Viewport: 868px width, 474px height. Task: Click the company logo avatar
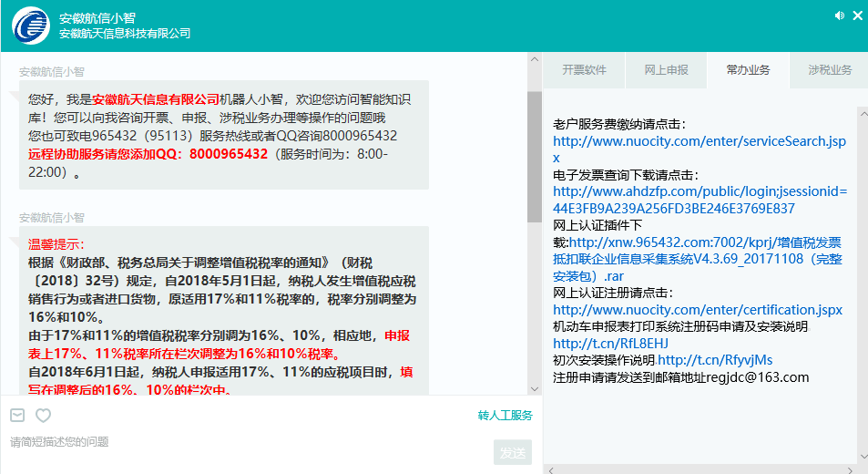click(31, 26)
